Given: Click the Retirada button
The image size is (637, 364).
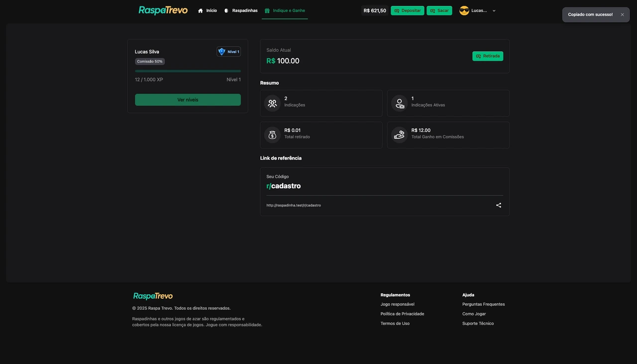Looking at the screenshot, I should point(487,56).
